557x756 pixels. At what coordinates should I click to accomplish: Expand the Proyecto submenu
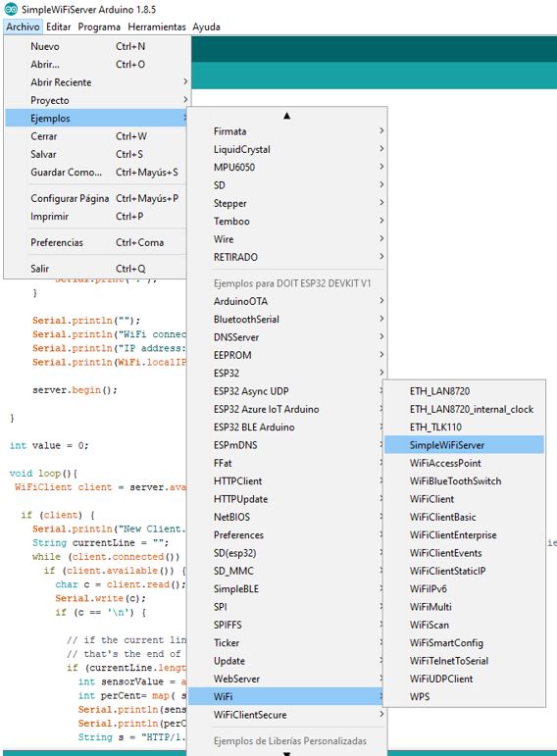pos(95,100)
